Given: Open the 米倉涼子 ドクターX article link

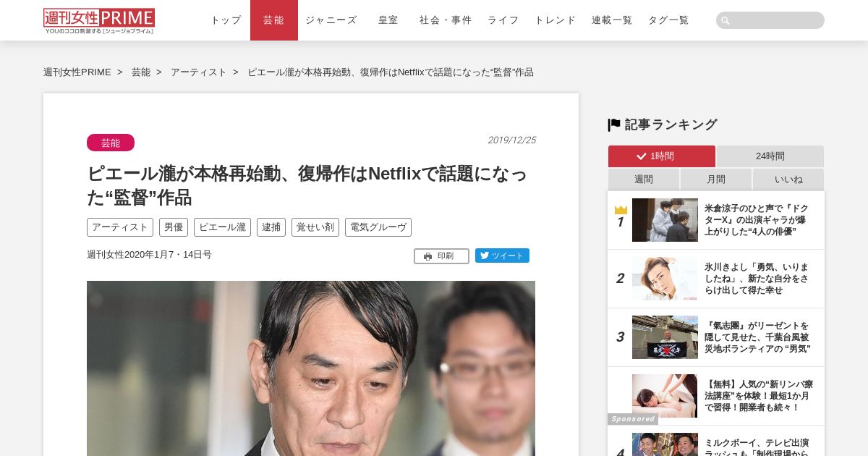Looking at the screenshot, I should [757, 220].
